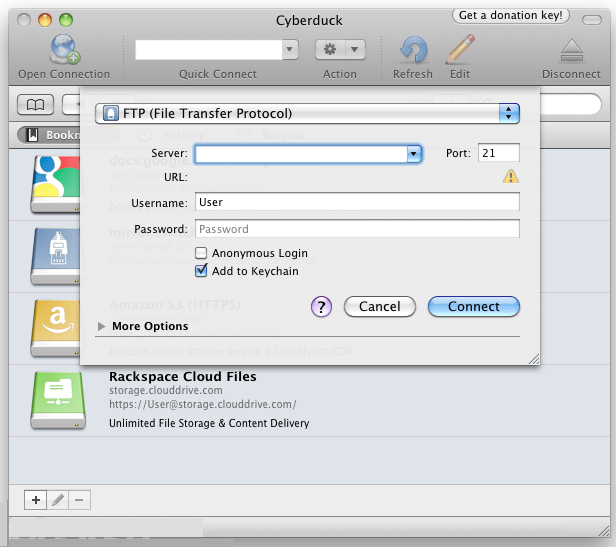Click the Server address field
This screenshot has width=616, height=547.
301,154
